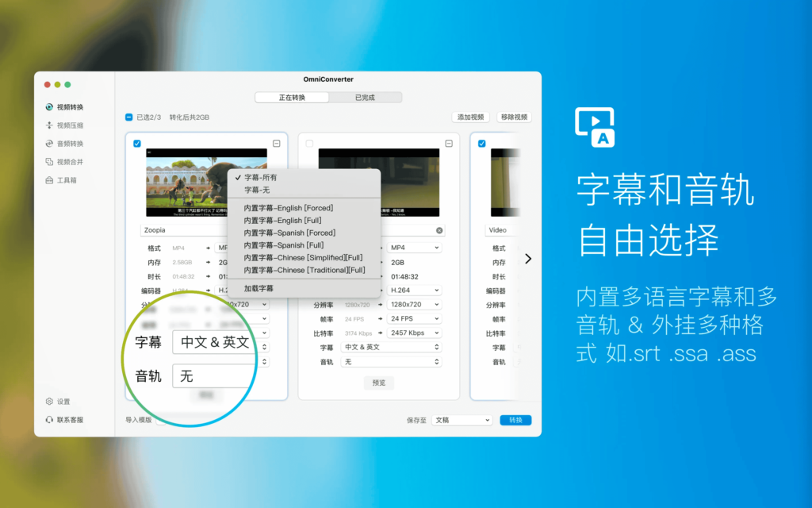Edit the Video name field on third card
This screenshot has width=812, height=508.
tap(502, 230)
